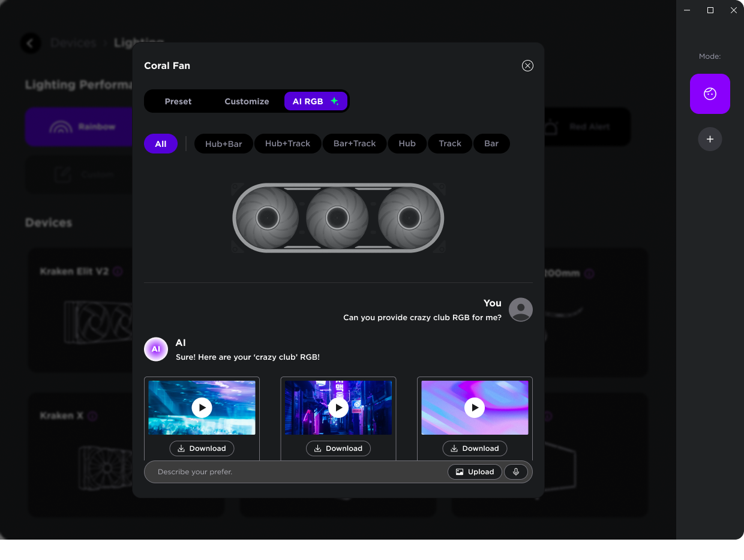Download the purple wave gradient effect
Viewport: 744px width, 560px height.
475,448
